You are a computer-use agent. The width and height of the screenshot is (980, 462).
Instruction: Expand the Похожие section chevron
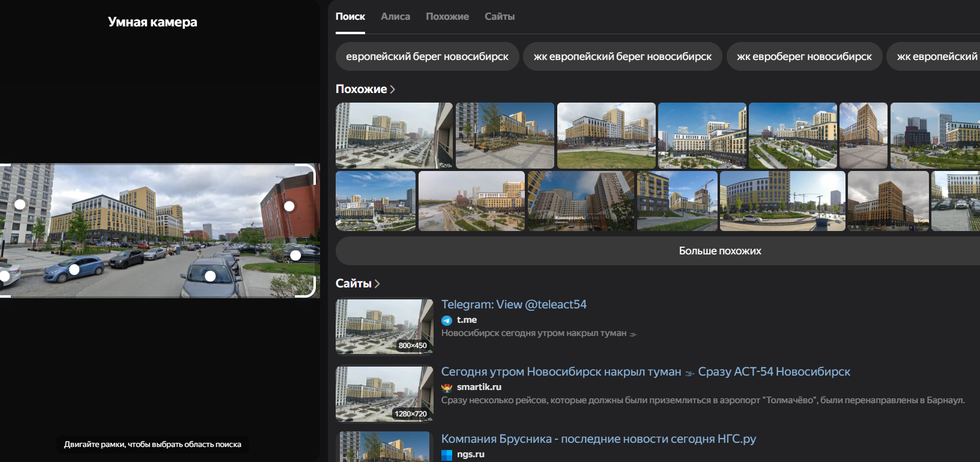point(393,89)
